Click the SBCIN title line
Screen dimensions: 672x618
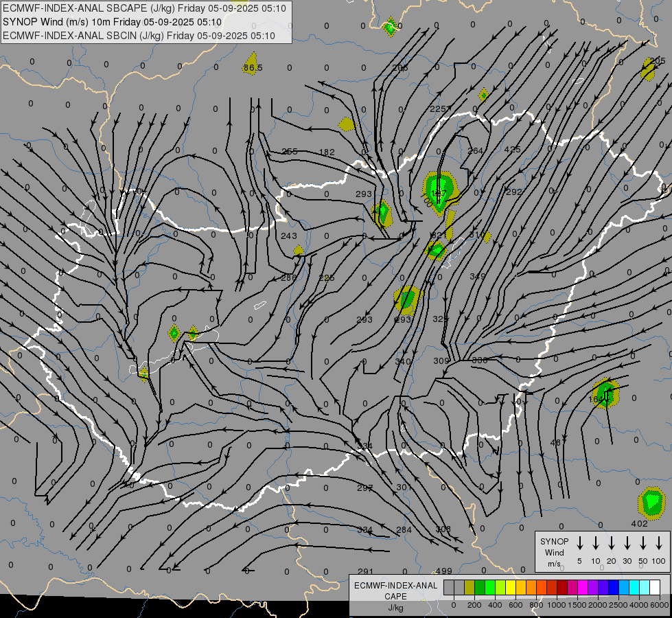click(x=139, y=36)
